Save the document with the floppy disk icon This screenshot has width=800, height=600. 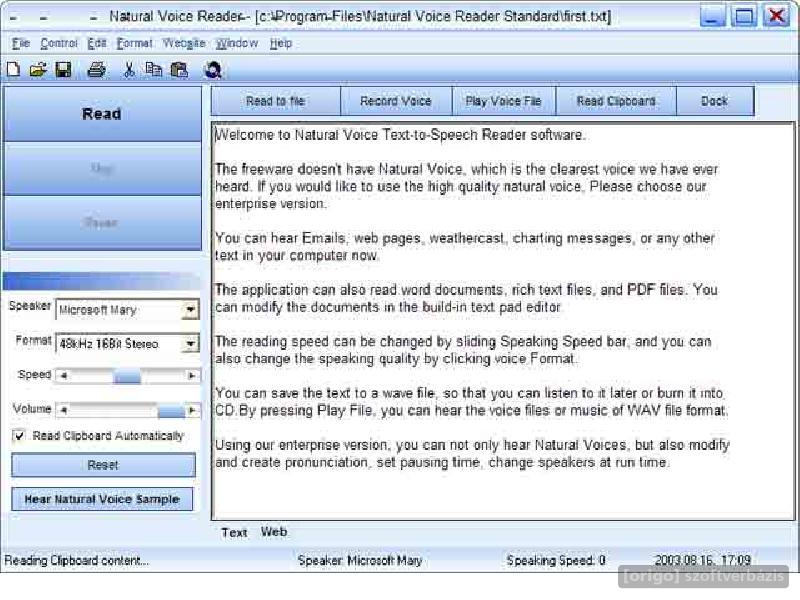(x=63, y=69)
